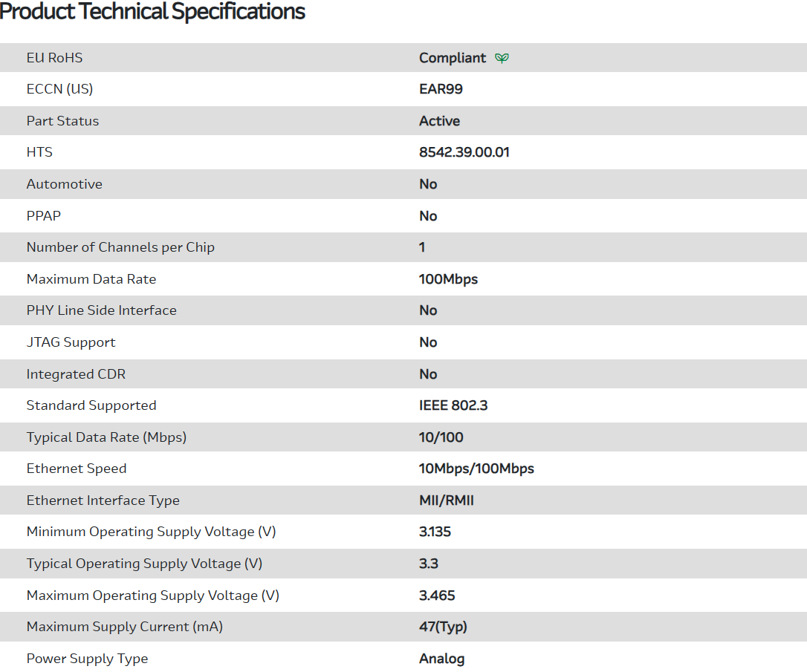Click the JTAG Support label

pyautogui.click(x=71, y=342)
